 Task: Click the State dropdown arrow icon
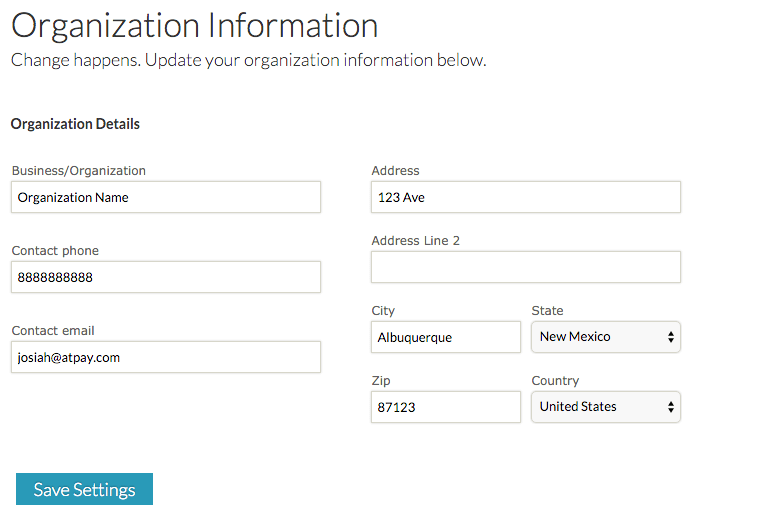pos(671,337)
